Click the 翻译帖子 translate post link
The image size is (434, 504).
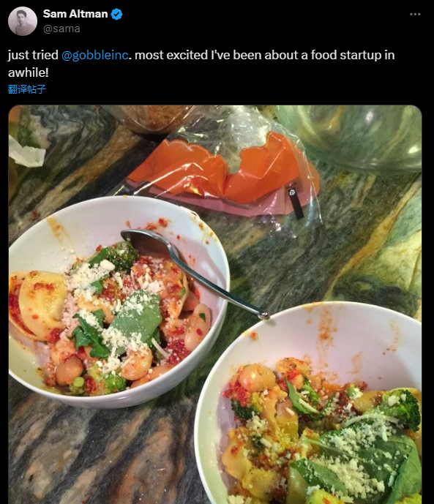click(27, 89)
